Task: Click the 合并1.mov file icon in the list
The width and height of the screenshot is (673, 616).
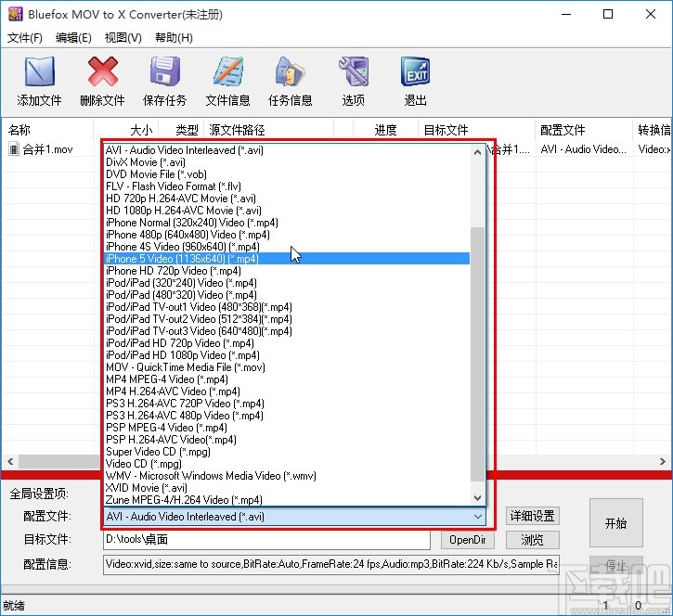Action: [14, 149]
